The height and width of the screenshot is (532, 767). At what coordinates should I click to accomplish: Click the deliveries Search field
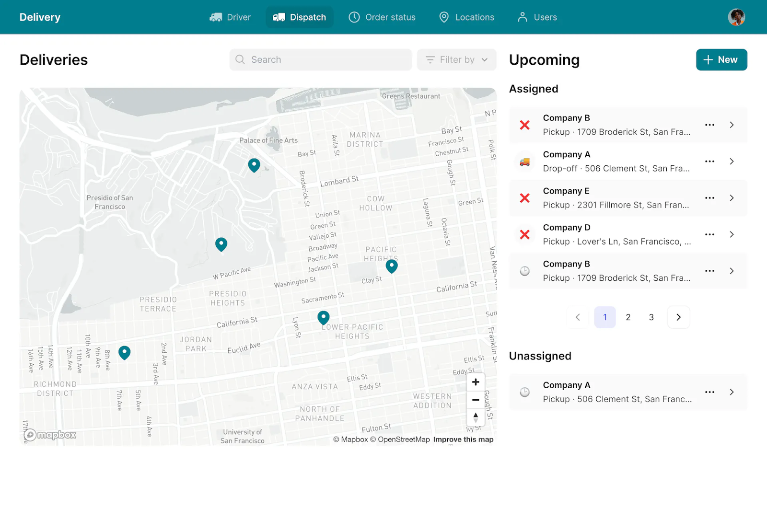click(320, 60)
